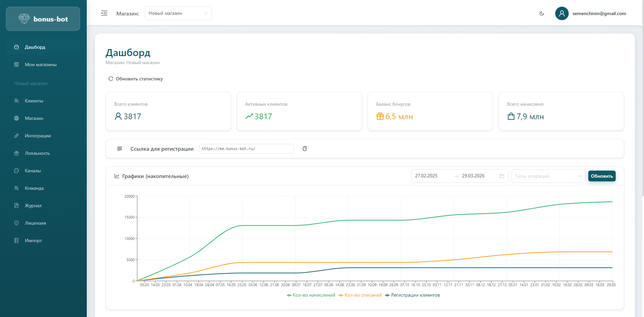644x317 pixels.
Task: Toggle Регистрации клиентов legend entry
Action: (x=413, y=295)
